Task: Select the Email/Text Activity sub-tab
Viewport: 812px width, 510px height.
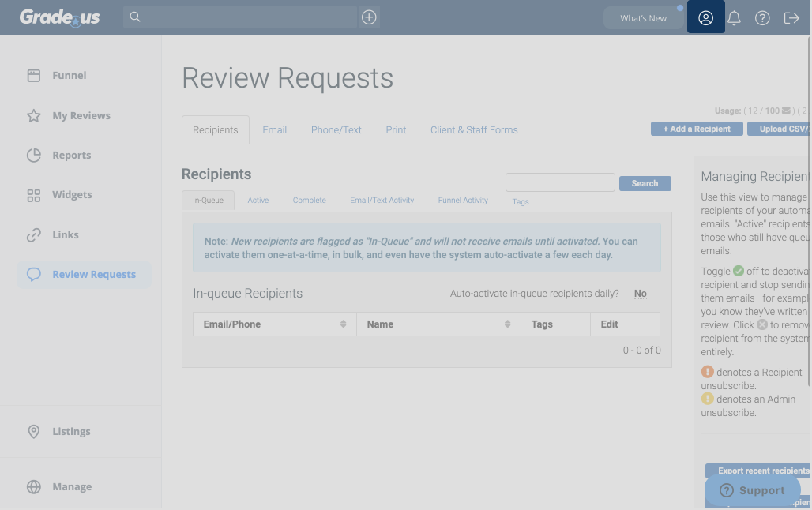Action: coord(382,201)
